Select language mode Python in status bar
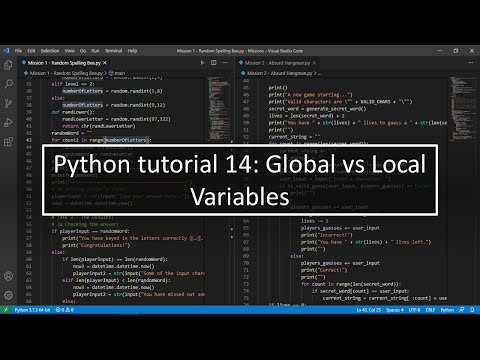This screenshot has height=360, width=480. (x=447, y=310)
